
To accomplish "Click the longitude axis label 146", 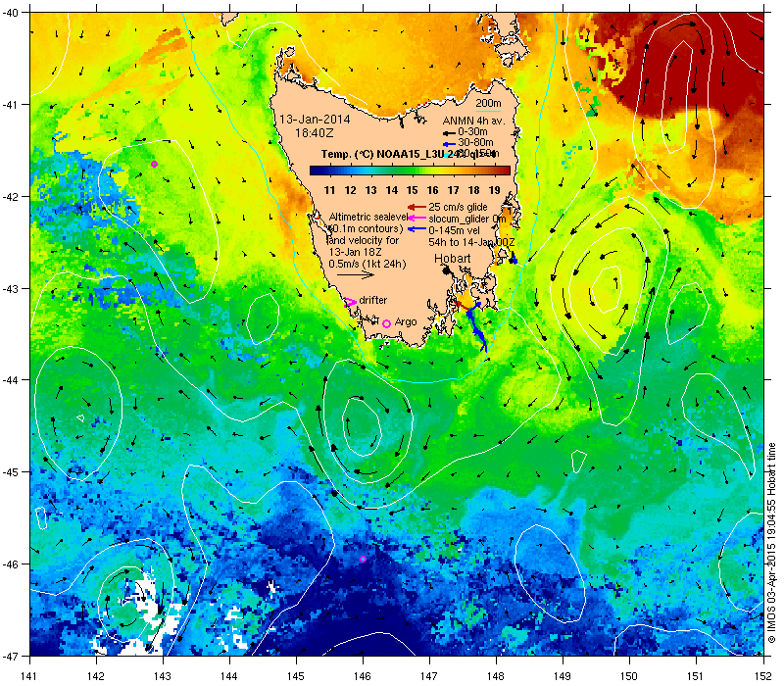I will pyautogui.click(x=363, y=676).
